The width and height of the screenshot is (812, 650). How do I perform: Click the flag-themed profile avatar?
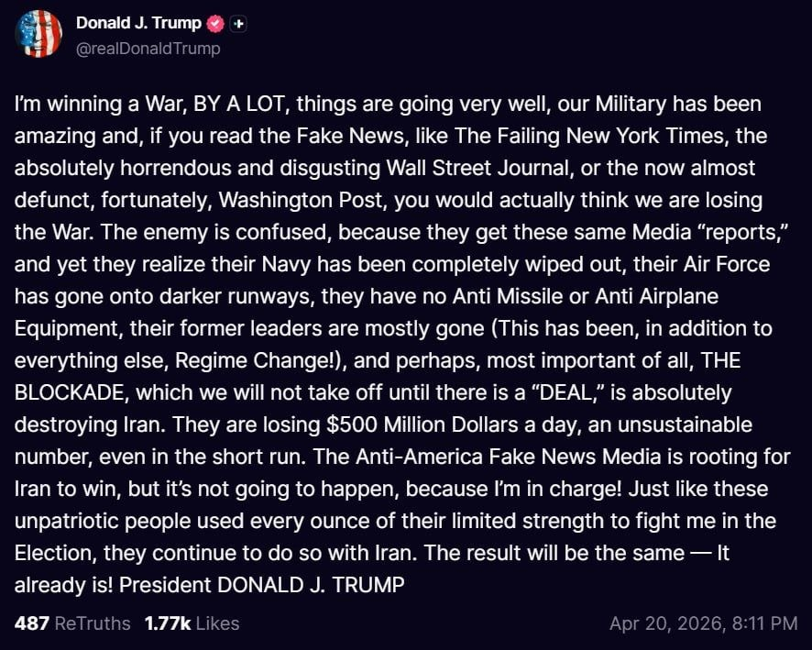click(x=38, y=34)
